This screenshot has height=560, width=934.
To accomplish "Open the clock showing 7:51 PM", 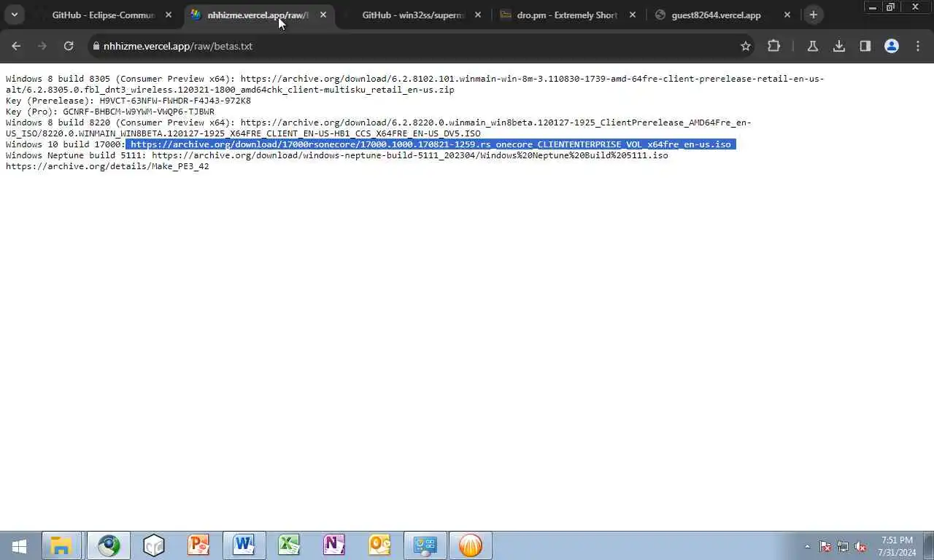I will click(897, 546).
